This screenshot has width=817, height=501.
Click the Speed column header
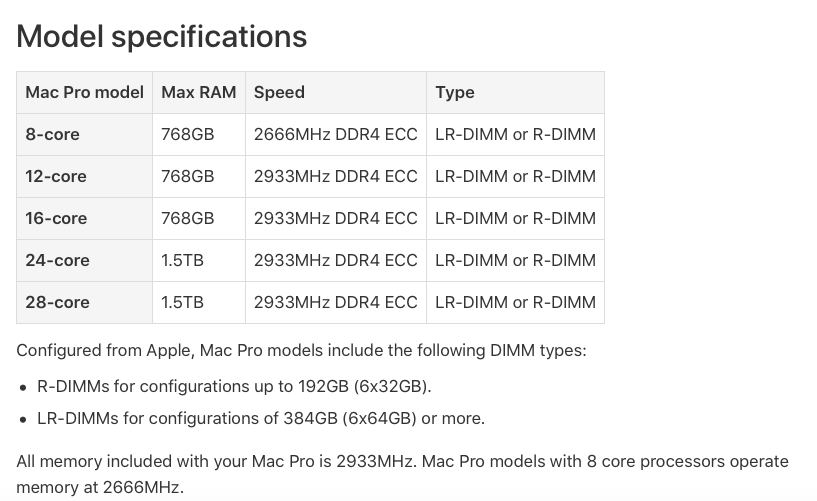pos(336,93)
